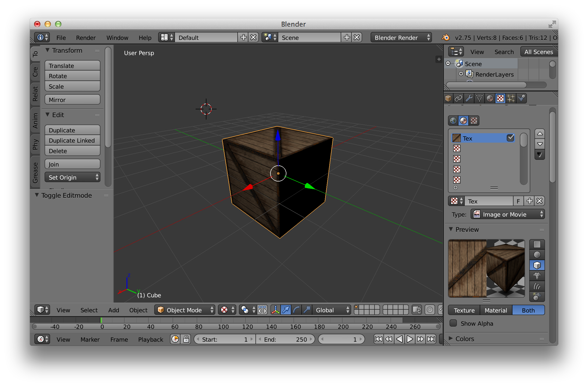Disable the Tex texture slot checkbox
This screenshot has height=387, width=588.
point(510,138)
